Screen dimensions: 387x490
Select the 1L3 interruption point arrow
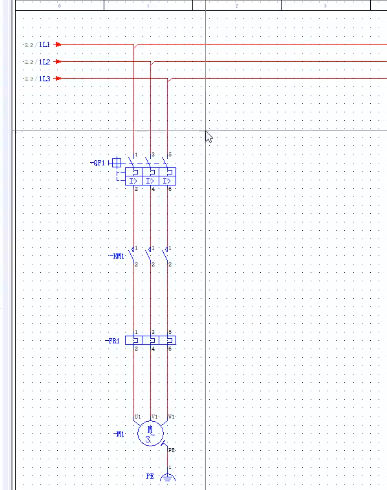click(58, 78)
